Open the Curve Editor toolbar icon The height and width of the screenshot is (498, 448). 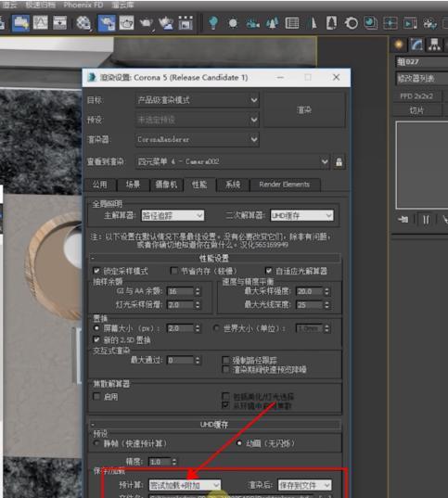point(41,23)
